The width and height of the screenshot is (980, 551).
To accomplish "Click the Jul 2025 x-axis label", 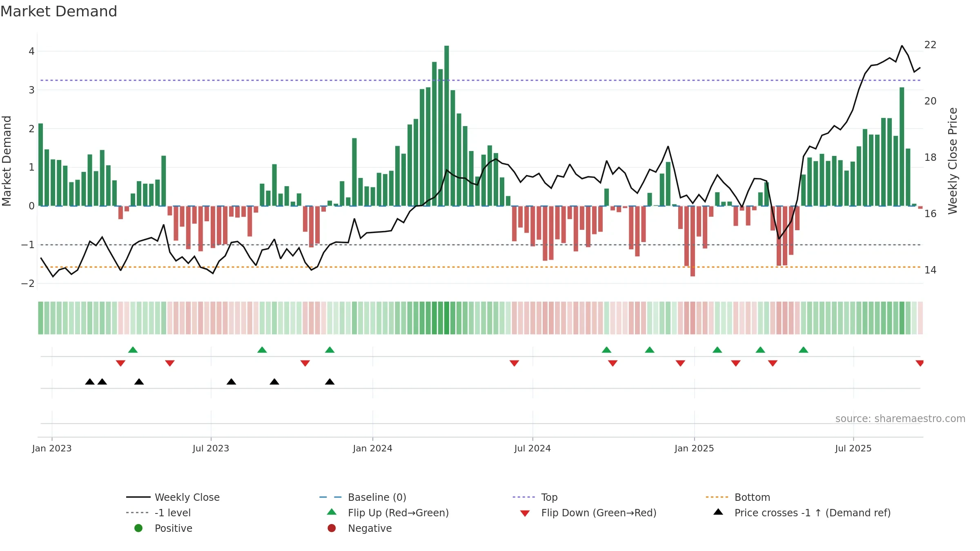I will (853, 449).
